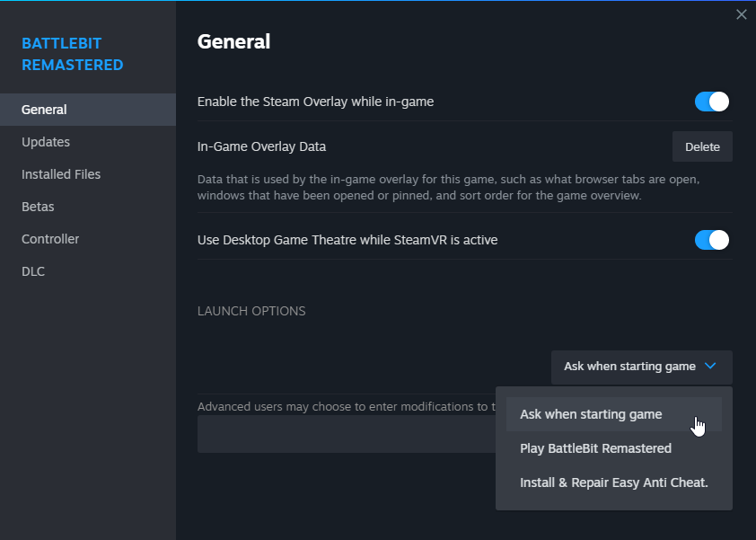This screenshot has width=756, height=540.
Task: Switch to the Updates section
Action: pos(46,142)
